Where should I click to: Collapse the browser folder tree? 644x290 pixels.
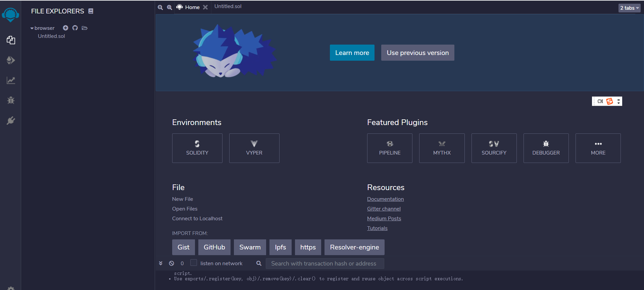coord(32,28)
